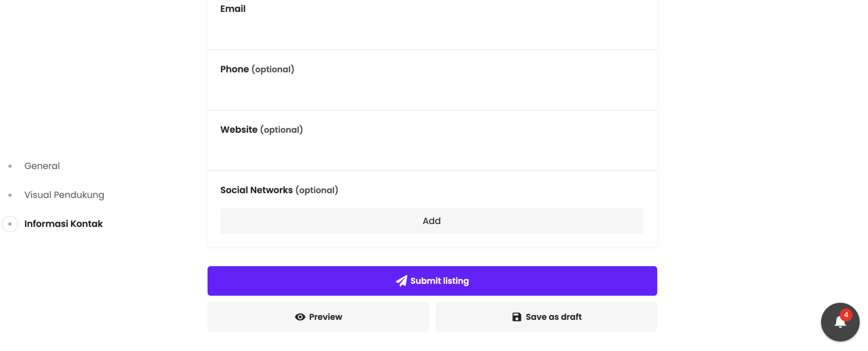Image resolution: width=868 pixels, height=351 pixels.
Task: Focus the Website input field
Action: coord(431,151)
